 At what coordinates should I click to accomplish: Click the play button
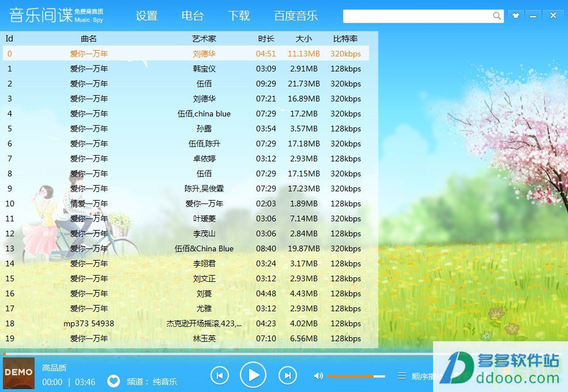click(253, 375)
